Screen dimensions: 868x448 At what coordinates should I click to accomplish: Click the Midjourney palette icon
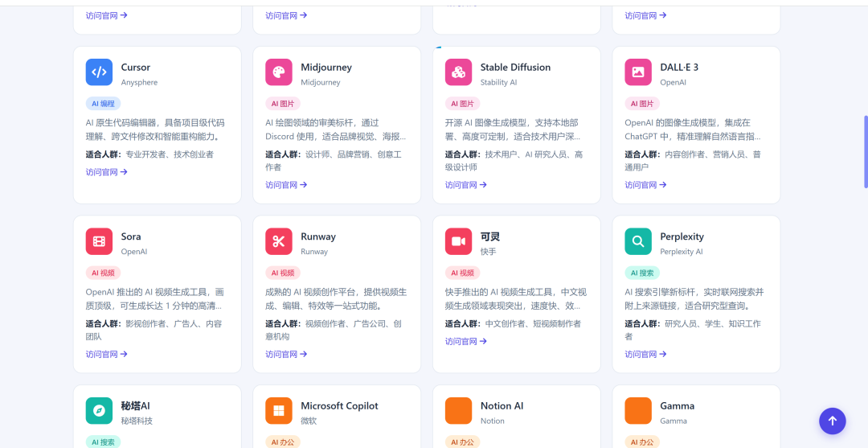pyautogui.click(x=278, y=72)
